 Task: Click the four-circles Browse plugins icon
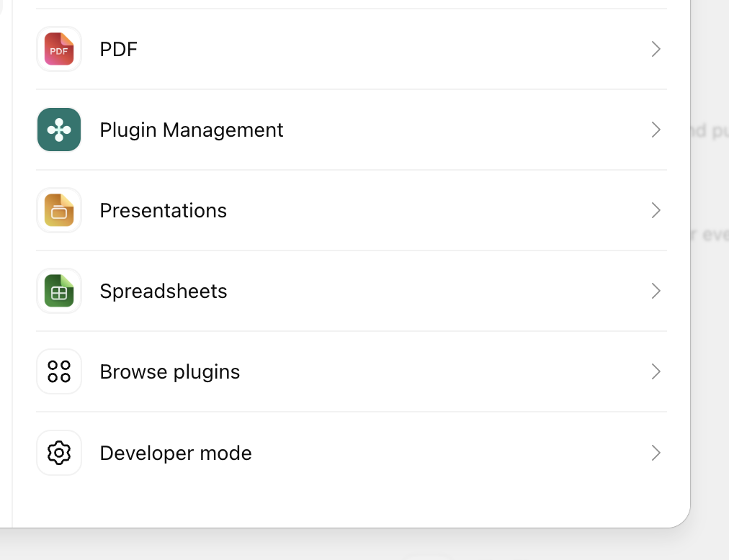click(59, 371)
